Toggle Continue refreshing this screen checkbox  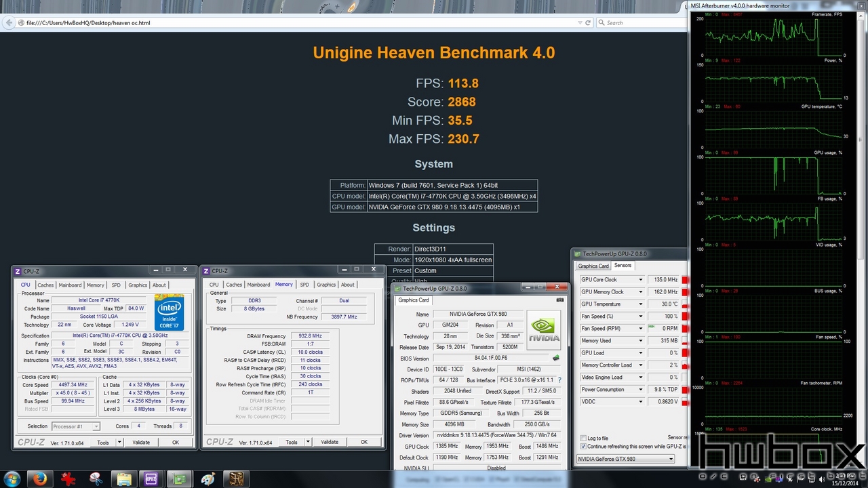[583, 446]
